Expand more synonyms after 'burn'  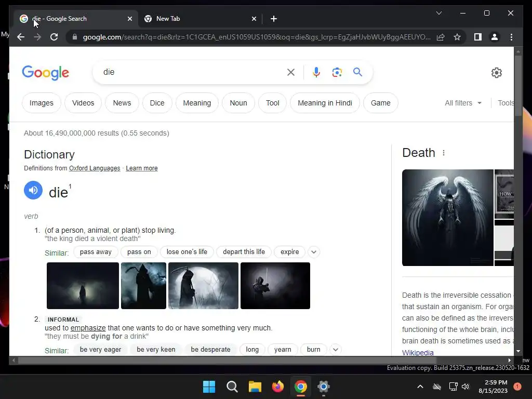[x=335, y=350]
